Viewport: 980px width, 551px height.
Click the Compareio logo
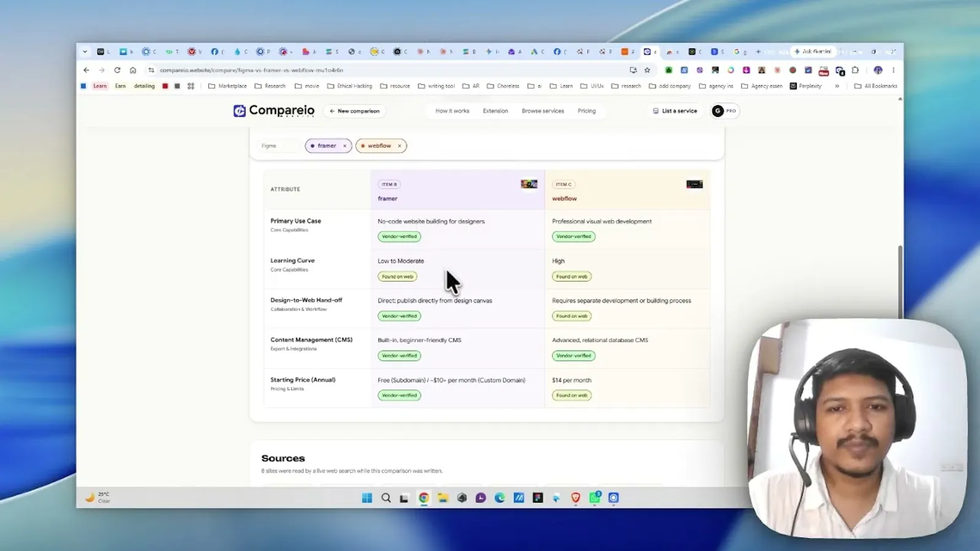coord(274,111)
